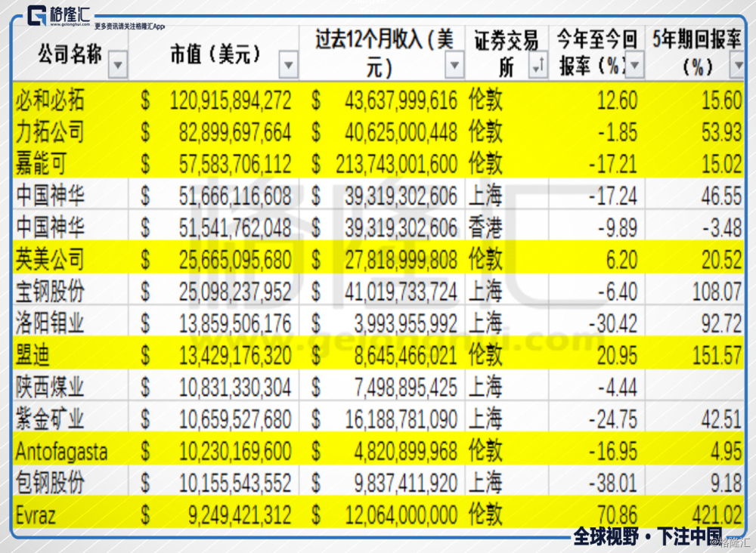The width and height of the screenshot is (756, 553).
Task: Select five-year return 108.07
Action: 717,292
